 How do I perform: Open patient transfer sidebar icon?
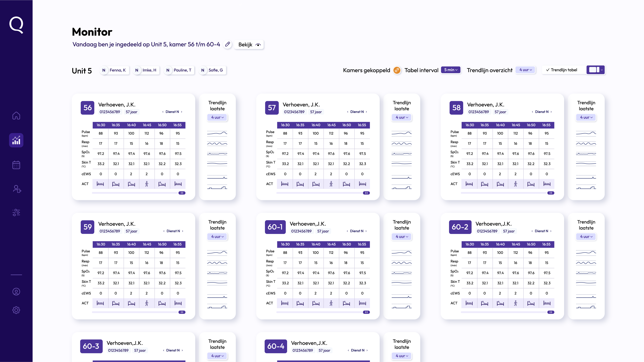[17, 189]
